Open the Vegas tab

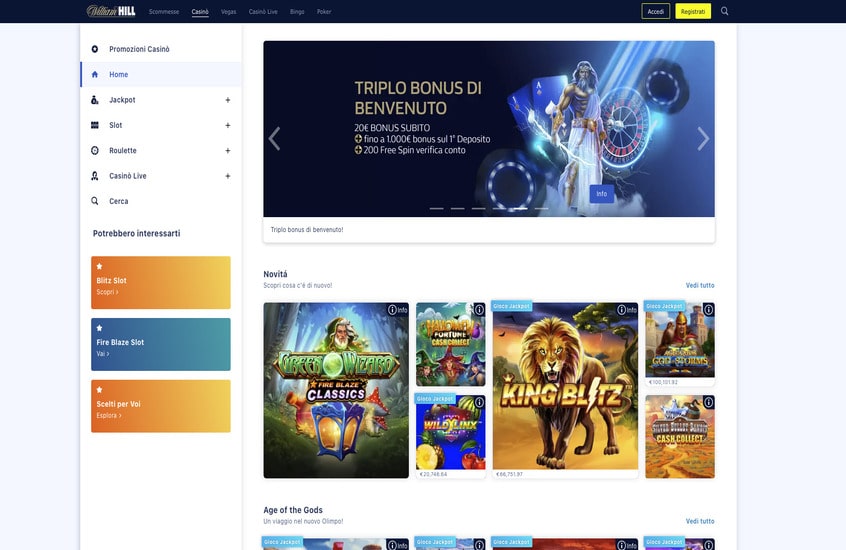pos(229,11)
